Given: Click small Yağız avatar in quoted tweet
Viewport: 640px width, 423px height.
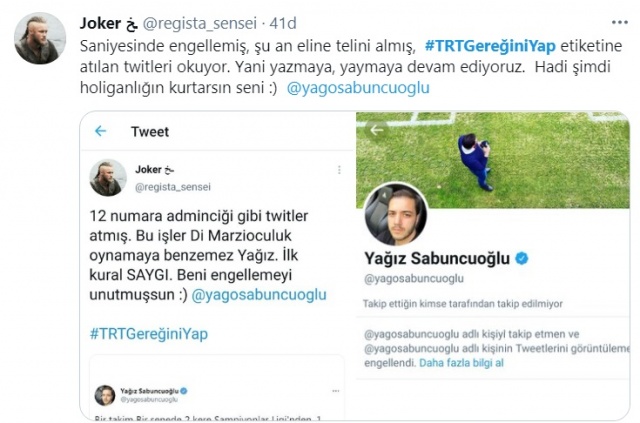Looking at the screenshot, I should coord(105,395).
